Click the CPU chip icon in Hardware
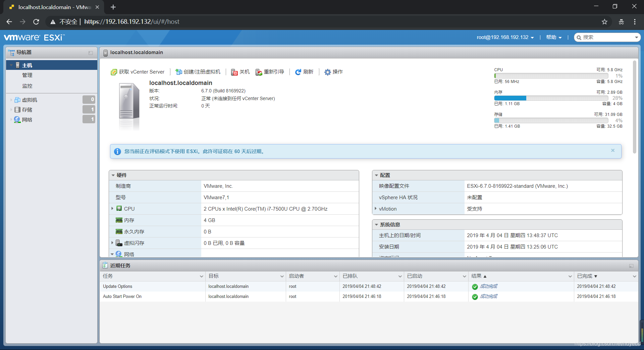644x350 pixels. pos(119,209)
